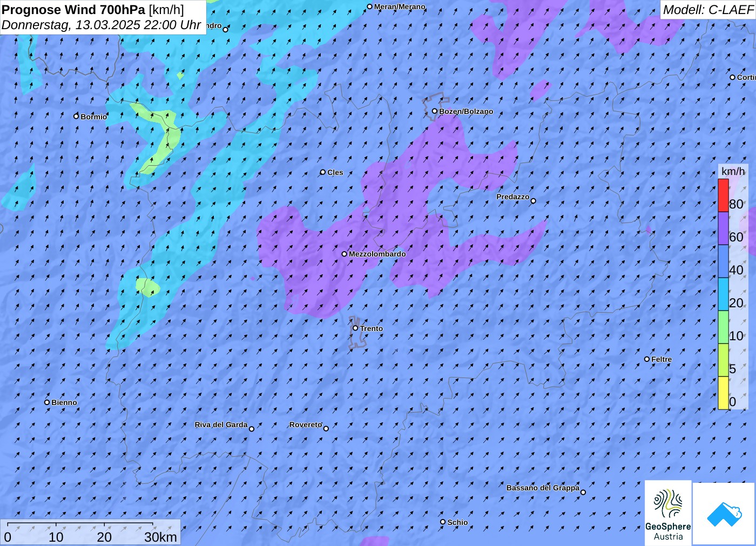Image resolution: width=756 pixels, height=546 pixels.
Task: Click the cyan 20 km/h legend swatch
Action: click(723, 294)
